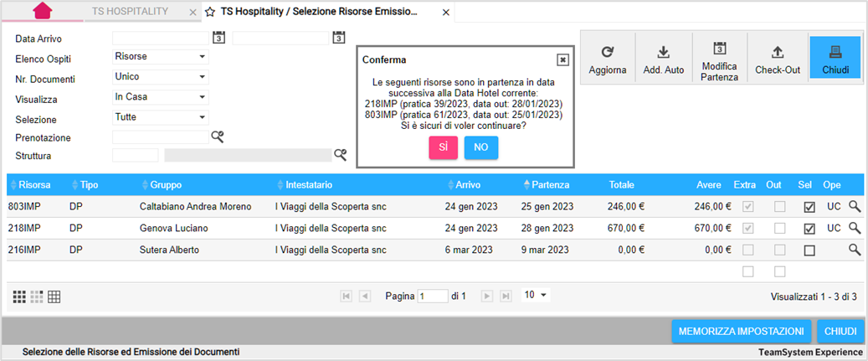Open the second Data Arrivo calendar picker
This screenshot has height=361, width=868.
(x=338, y=38)
